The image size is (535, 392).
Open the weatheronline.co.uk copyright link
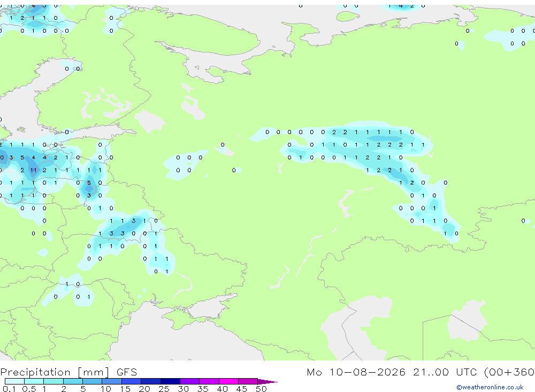[x=490, y=387]
